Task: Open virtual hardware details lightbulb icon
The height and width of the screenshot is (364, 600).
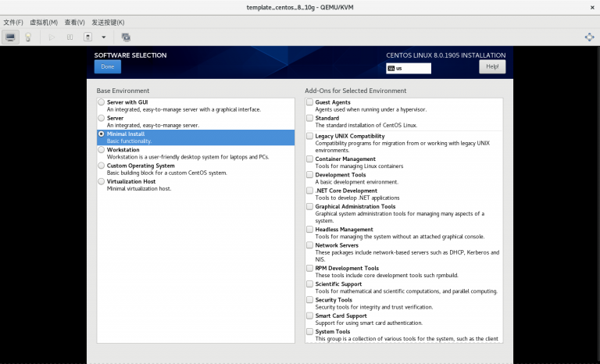Action: (x=28, y=37)
